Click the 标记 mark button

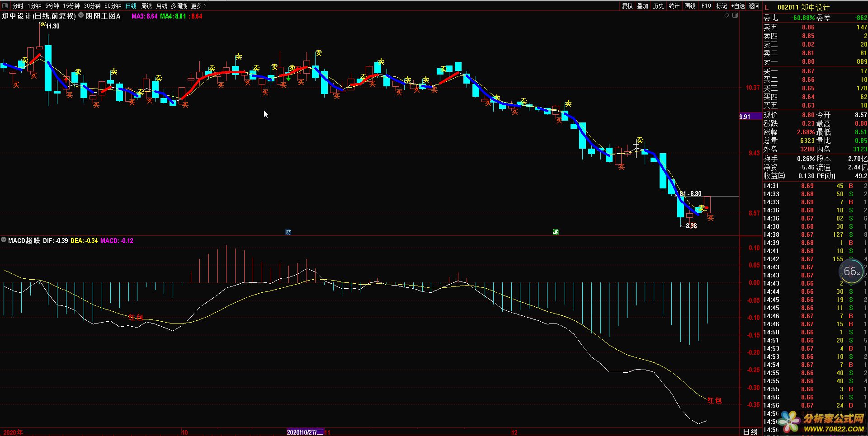tap(722, 6)
